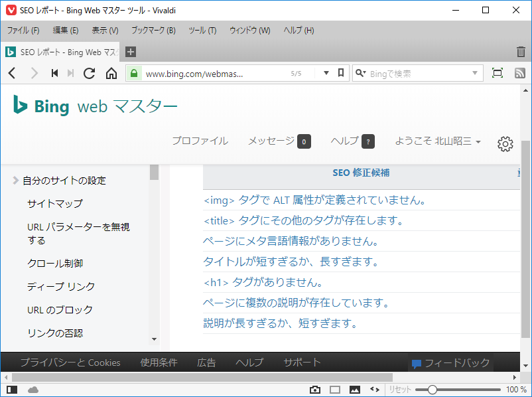Open URL パラメーターを無視する sidebar item
This screenshot has width=532, height=397.
(x=78, y=233)
